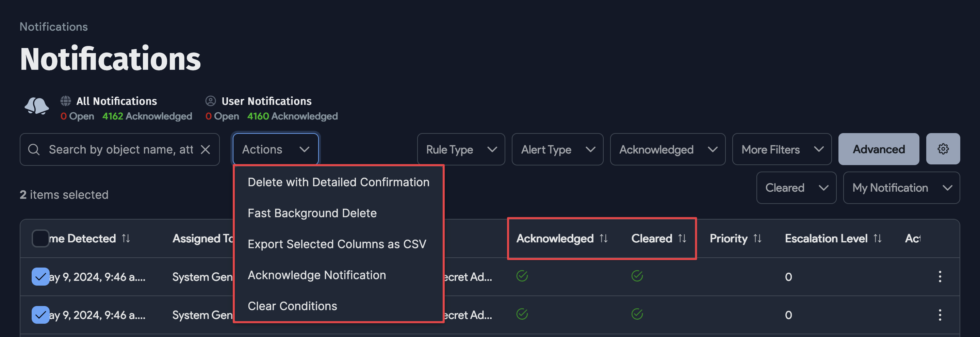Image resolution: width=980 pixels, height=337 pixels.
Task: Click the search magnifier icon
Action: point(34,149)
